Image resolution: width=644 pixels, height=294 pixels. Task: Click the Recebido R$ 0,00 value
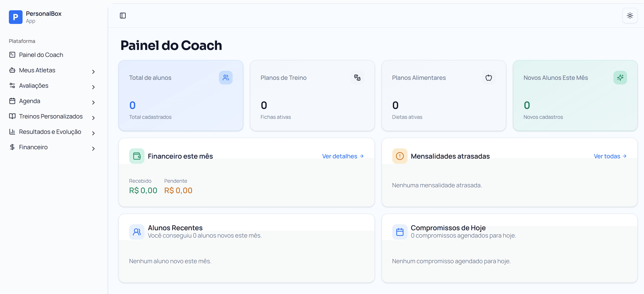(x=143, y=190)
